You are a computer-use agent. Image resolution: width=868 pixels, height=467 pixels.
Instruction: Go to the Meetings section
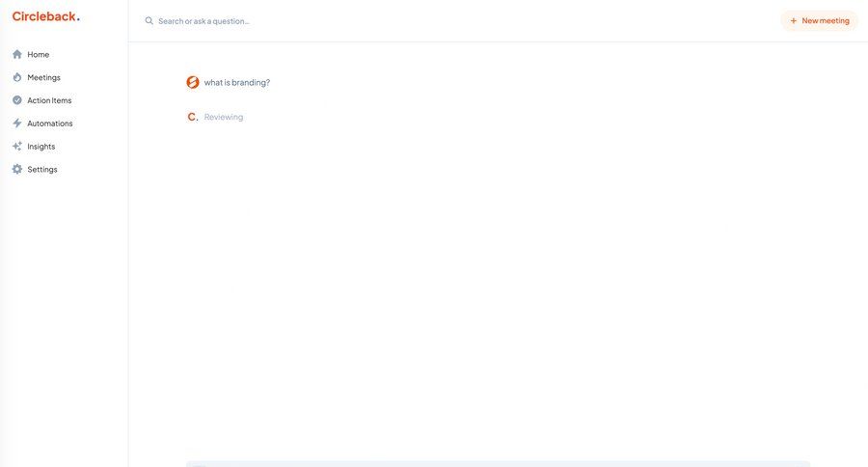pyautogui.click(x=43, y=77)
